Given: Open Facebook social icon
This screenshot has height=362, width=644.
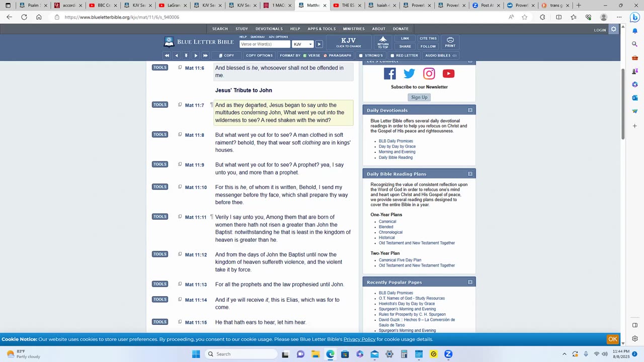Looking at the screenshot, I should pyautogui.click(x=390, y=74).
